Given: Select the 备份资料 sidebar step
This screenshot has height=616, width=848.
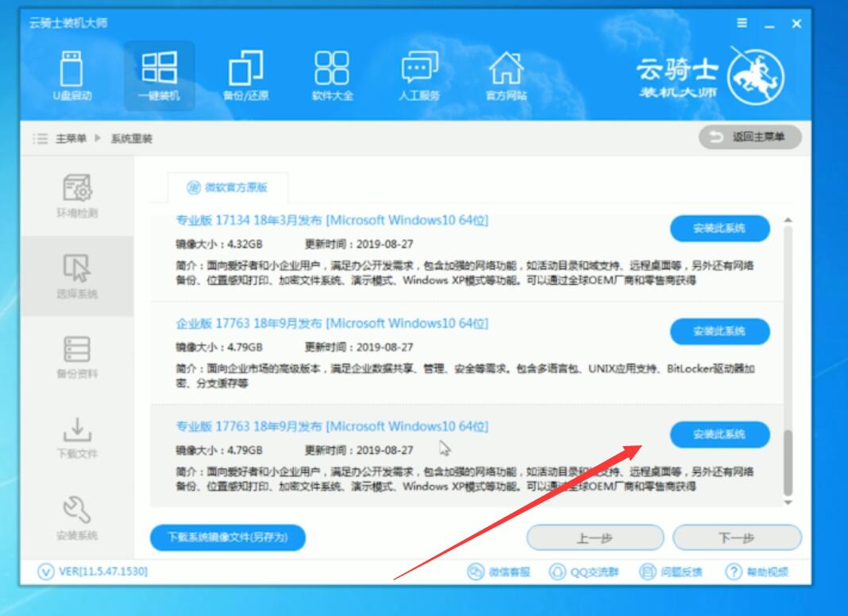Looking at the screenshot, I should [77, 357].
